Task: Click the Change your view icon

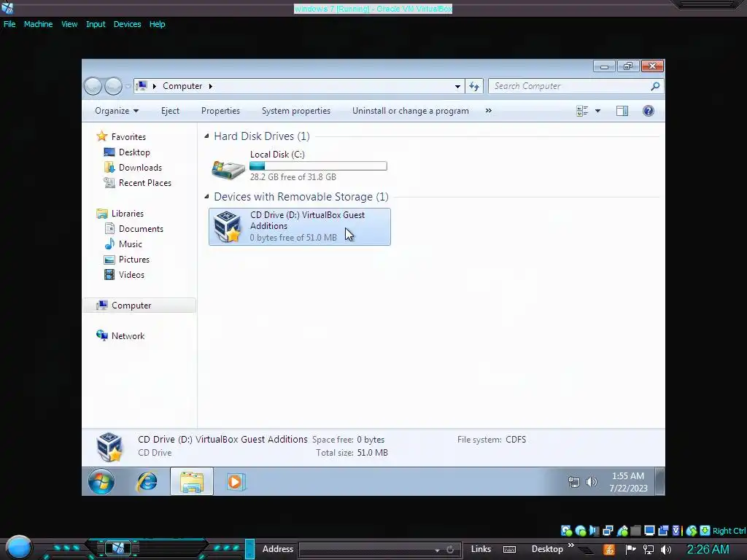Action: pyautogui.click(x=582, y=111)
